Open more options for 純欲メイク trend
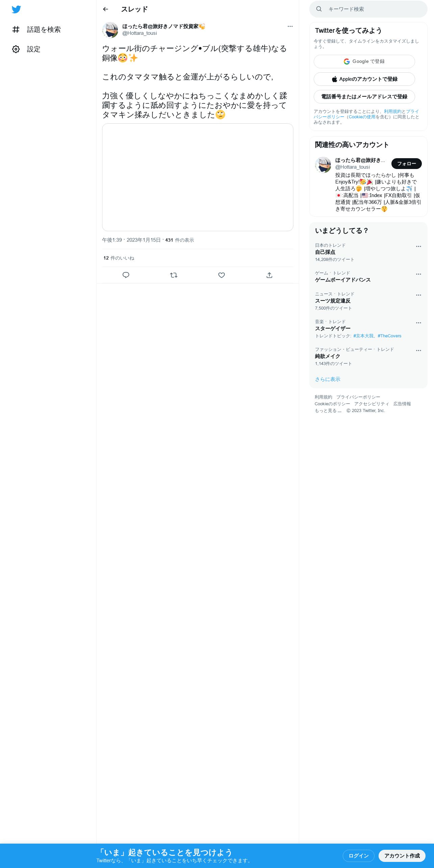Image resolution: width=434 pixels, height=868 pixels. pyautogui.click(x=418, y=351)
